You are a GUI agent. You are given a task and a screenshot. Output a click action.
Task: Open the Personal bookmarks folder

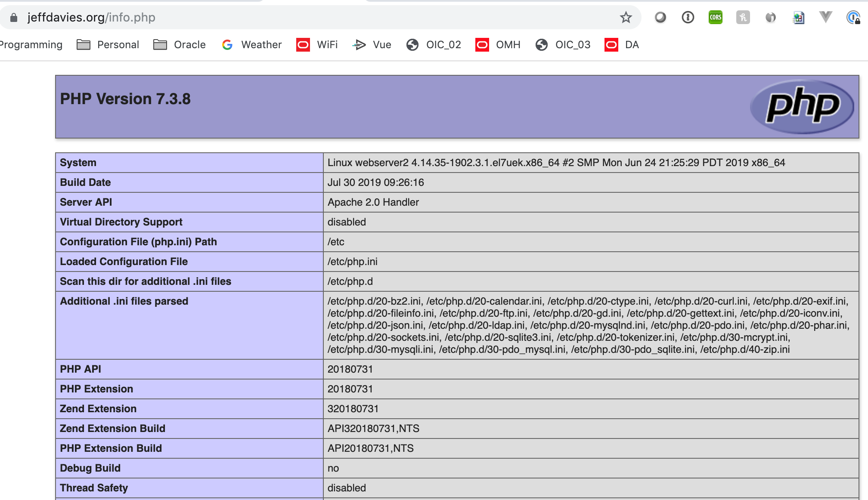(x=108, y=45)
